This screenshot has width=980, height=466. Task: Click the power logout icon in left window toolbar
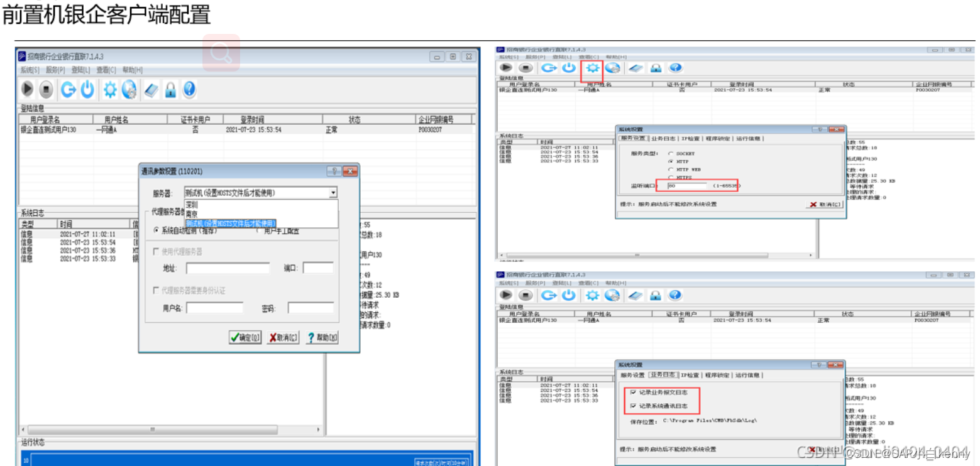pos(87,90)
